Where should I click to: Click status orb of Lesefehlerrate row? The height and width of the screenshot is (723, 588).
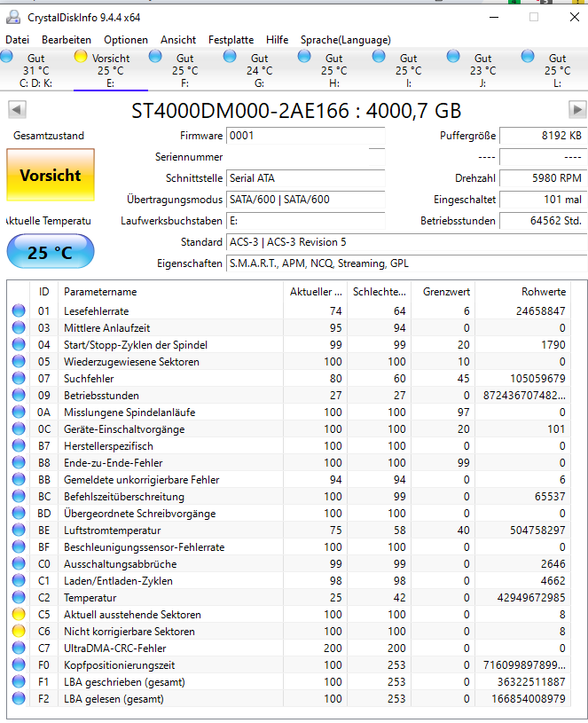tap(19, 310)
